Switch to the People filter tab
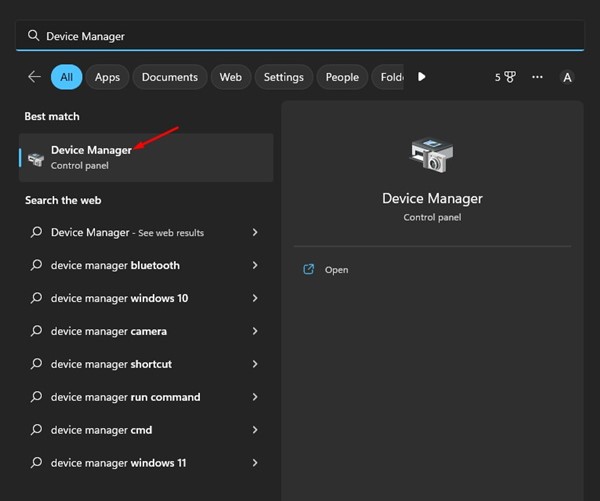600x501 pixels. pos(342,77)
